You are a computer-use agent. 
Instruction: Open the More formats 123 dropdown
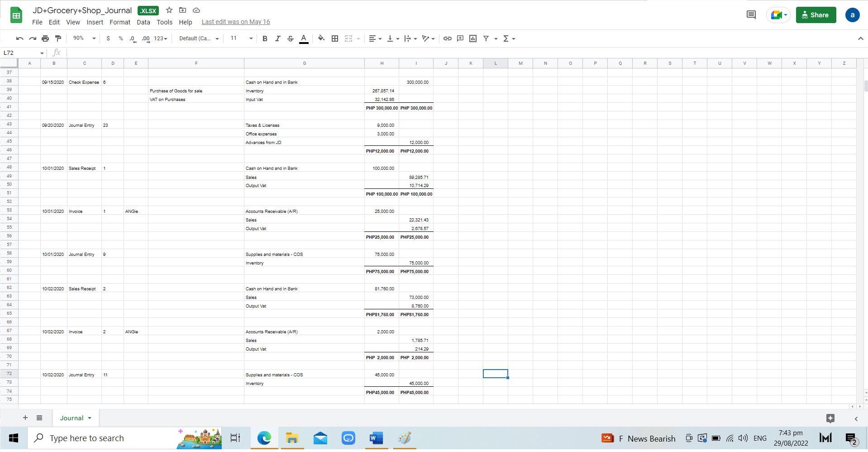click(x=161, y=38)
